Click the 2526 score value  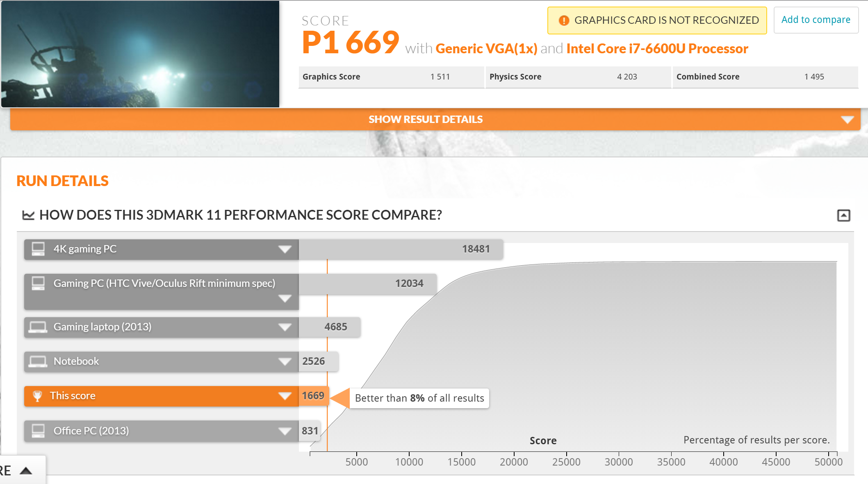click(x=313, y=361)
